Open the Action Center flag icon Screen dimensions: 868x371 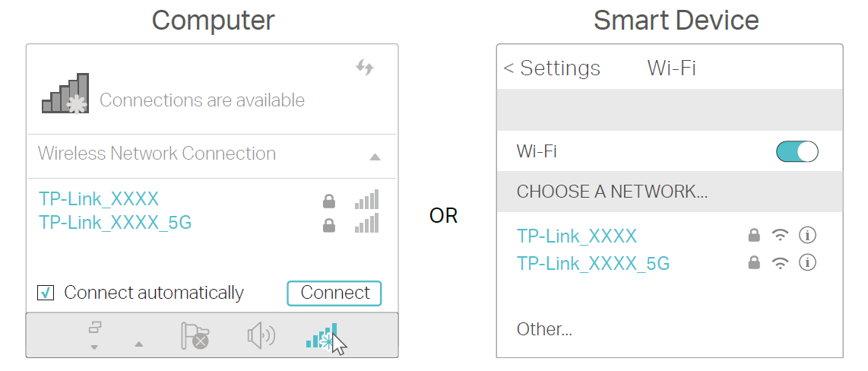(195, 335)
